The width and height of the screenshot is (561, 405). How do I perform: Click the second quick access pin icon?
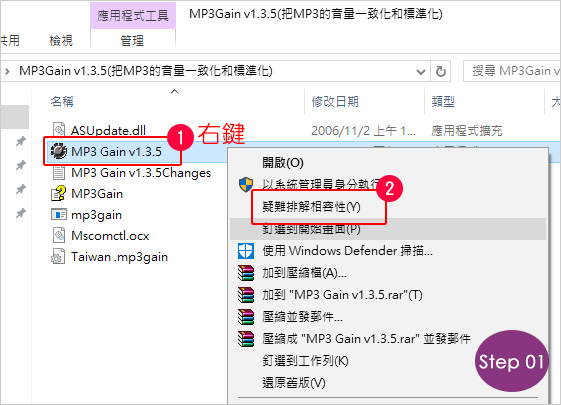coord(21,165)
